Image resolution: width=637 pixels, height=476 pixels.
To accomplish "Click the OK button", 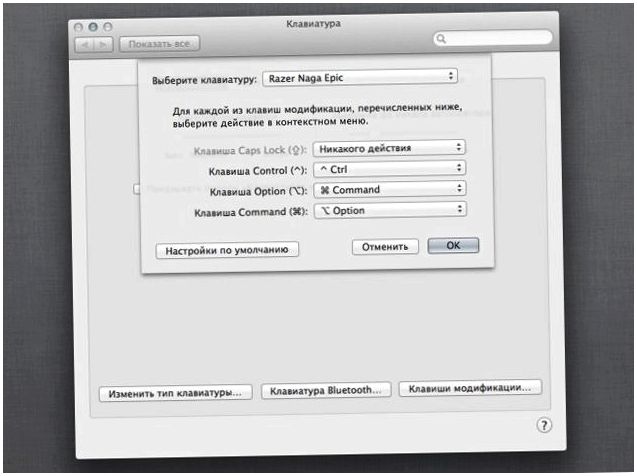I will point(453,245).
